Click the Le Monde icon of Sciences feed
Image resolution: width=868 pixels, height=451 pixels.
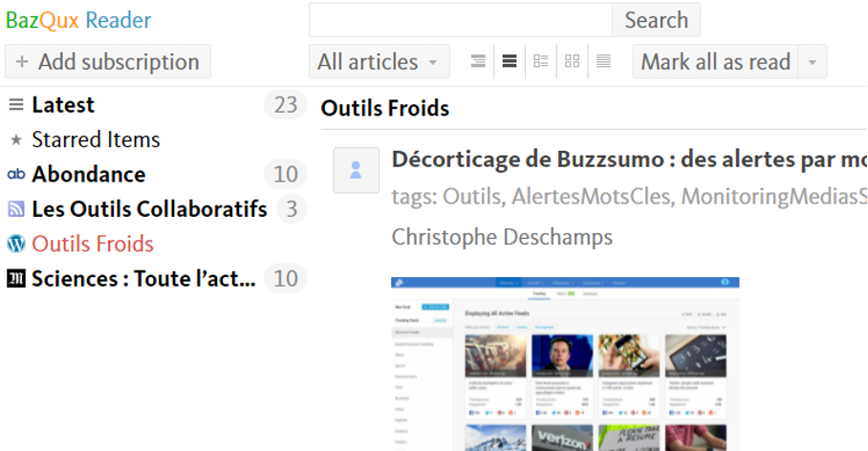[x=16, y=278]
